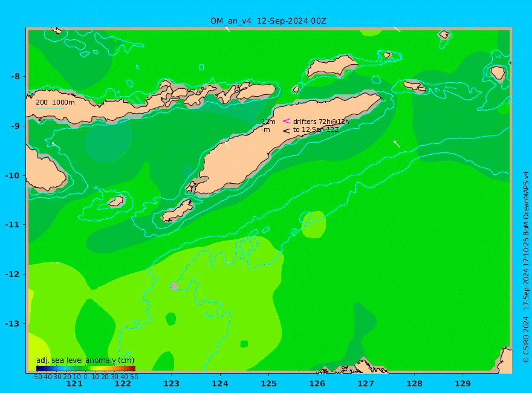This screenshot has height=393, width=532.
Task: Click the latitude label -12
Action: (x=13, y=274)
